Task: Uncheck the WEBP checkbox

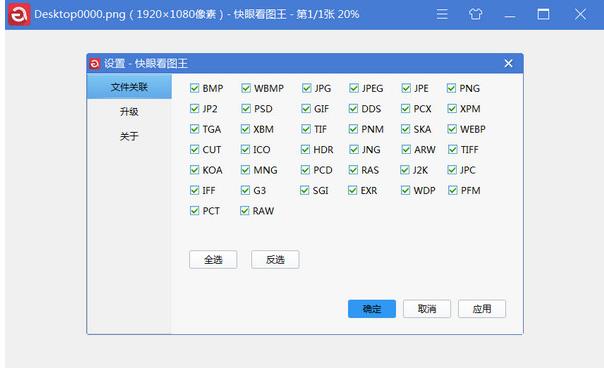Action: [452, 129]
